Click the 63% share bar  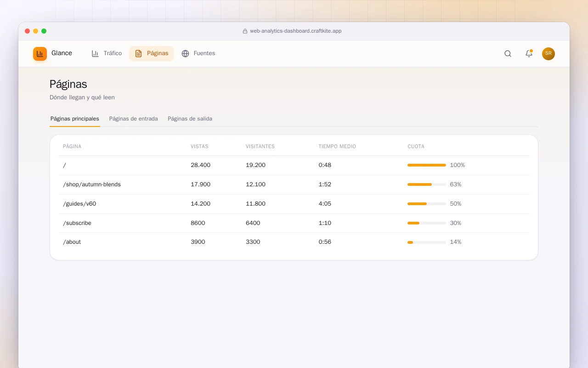[x=427, y=184]
